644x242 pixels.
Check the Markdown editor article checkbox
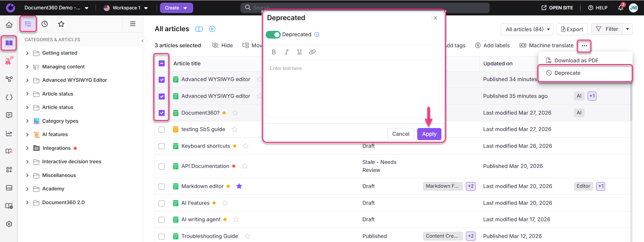162,187
